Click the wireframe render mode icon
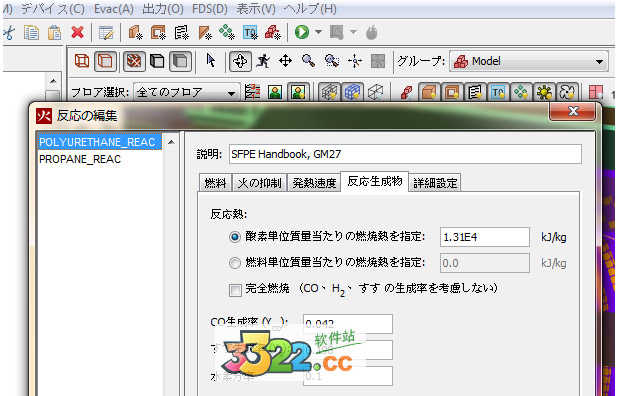The height and width of the screenshot is (396, 618). click(x=82, y=61)
